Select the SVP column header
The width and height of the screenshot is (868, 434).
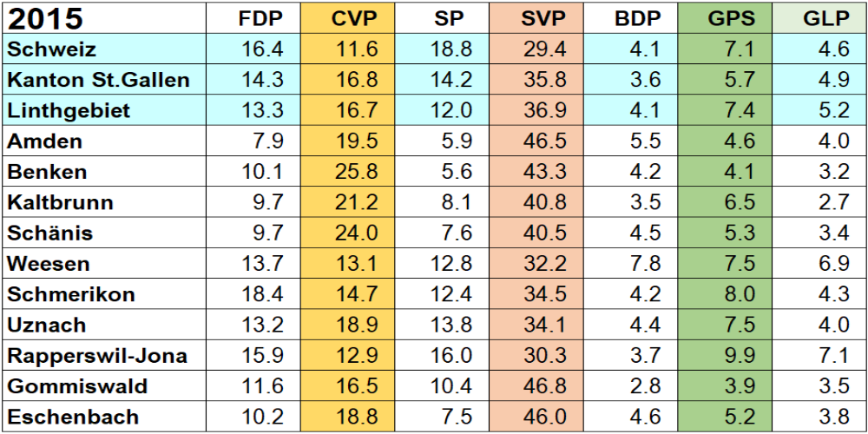point(544,18)
